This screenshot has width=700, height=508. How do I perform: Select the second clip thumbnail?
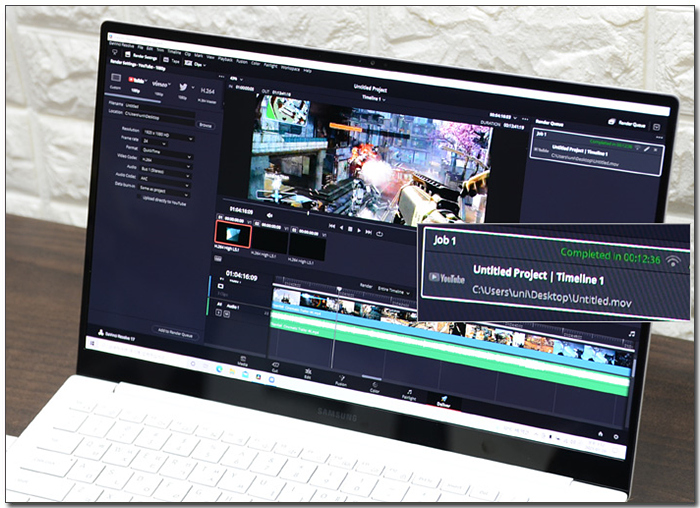[x=269, y=240]
